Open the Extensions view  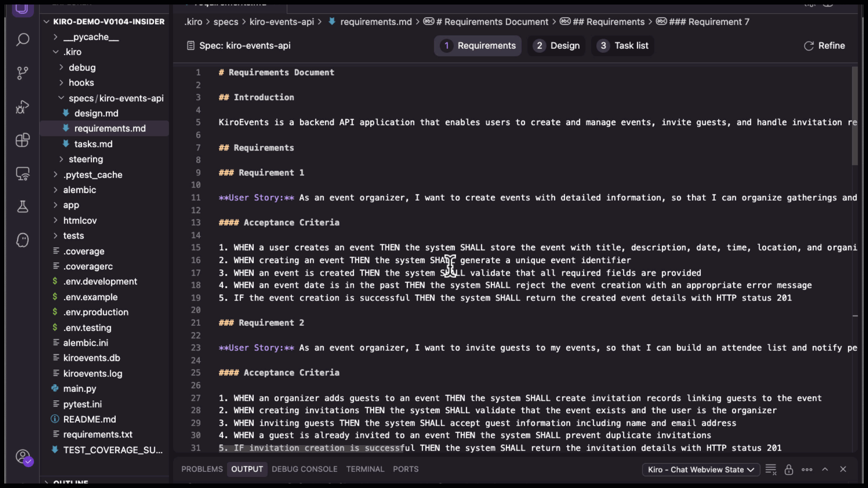tap(23, 140)
